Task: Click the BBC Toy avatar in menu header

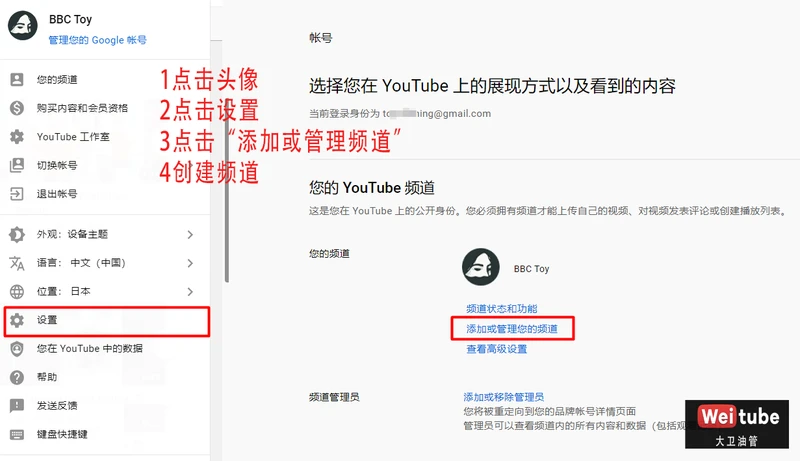Action: [22, 25]
